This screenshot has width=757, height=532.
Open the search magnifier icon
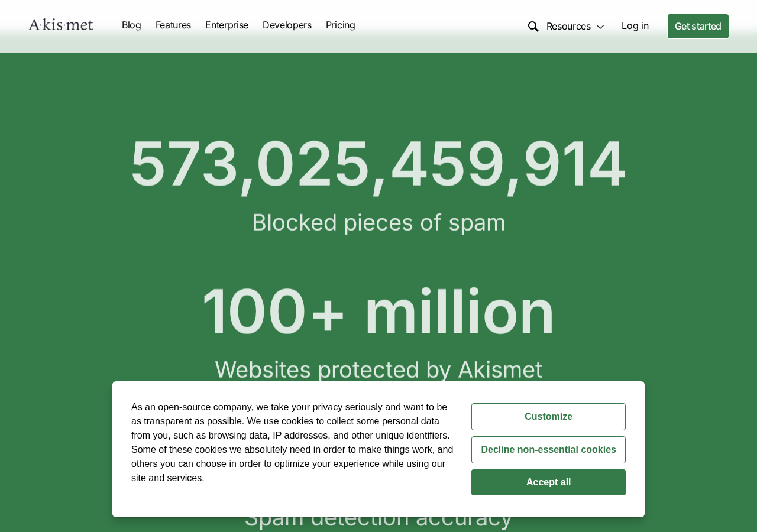533,27
